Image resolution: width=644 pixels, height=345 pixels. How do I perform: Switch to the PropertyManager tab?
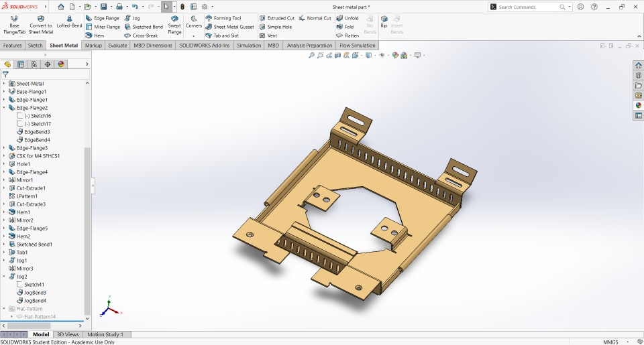(x=21, y=64)
